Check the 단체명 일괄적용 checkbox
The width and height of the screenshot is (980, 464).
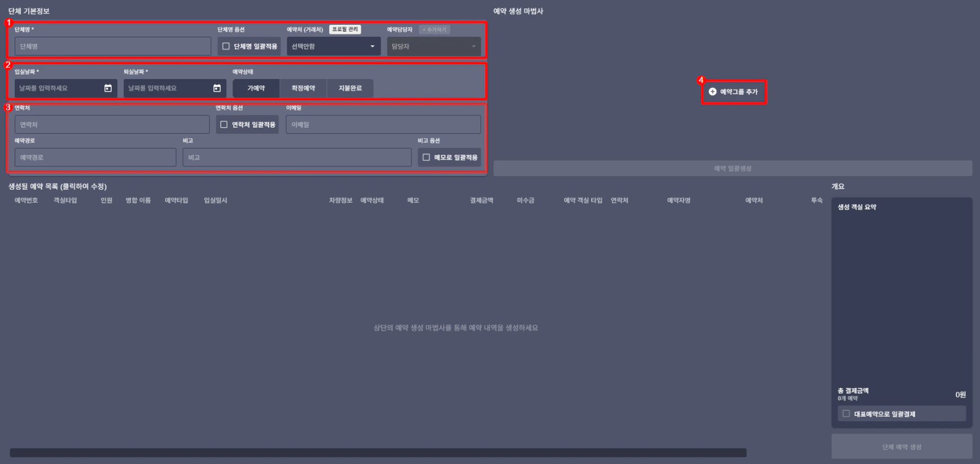226,46
